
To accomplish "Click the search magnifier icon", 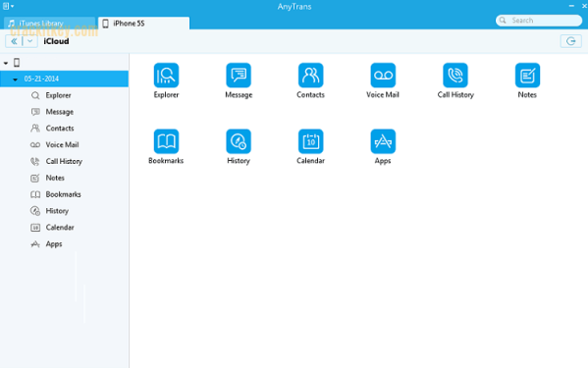I will click(503, 21).
